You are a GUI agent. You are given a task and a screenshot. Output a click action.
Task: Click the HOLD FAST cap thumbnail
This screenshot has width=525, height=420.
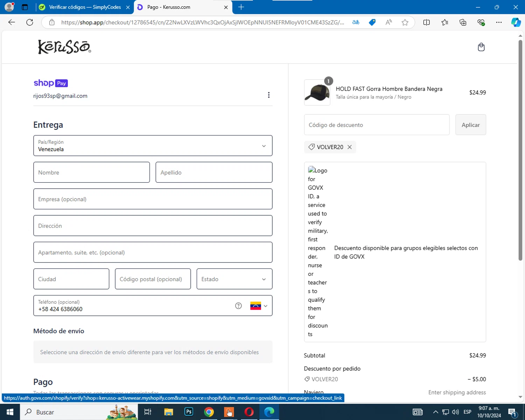[x=317, y=93]
